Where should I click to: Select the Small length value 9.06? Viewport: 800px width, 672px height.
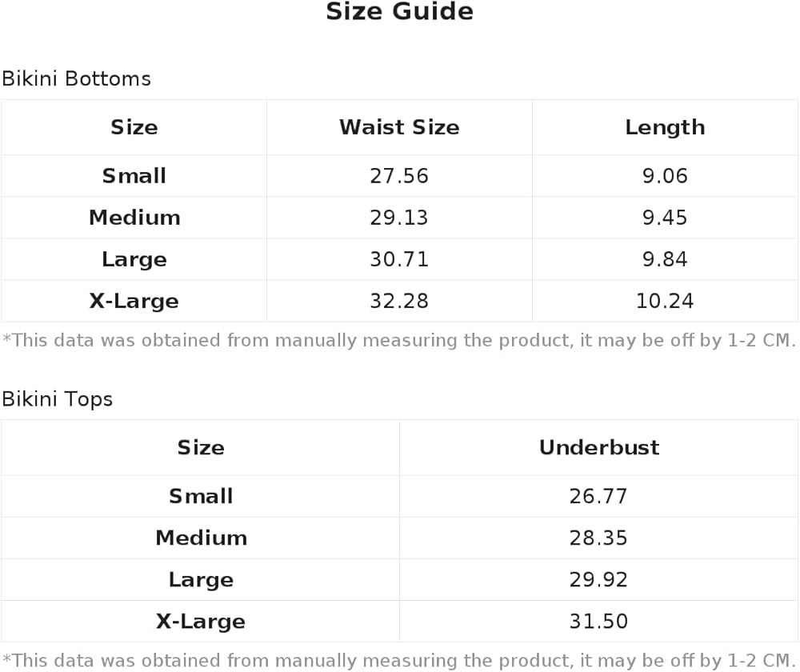click(665, 176)
